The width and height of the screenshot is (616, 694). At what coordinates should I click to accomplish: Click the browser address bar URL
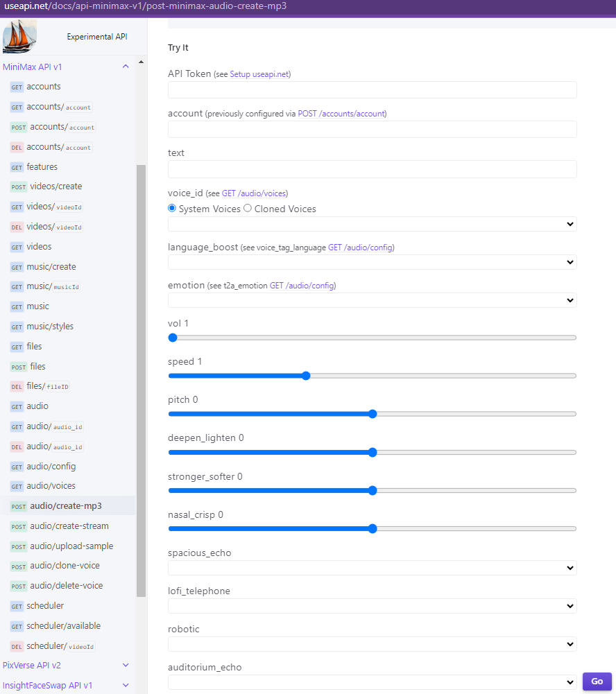point(145,6)
